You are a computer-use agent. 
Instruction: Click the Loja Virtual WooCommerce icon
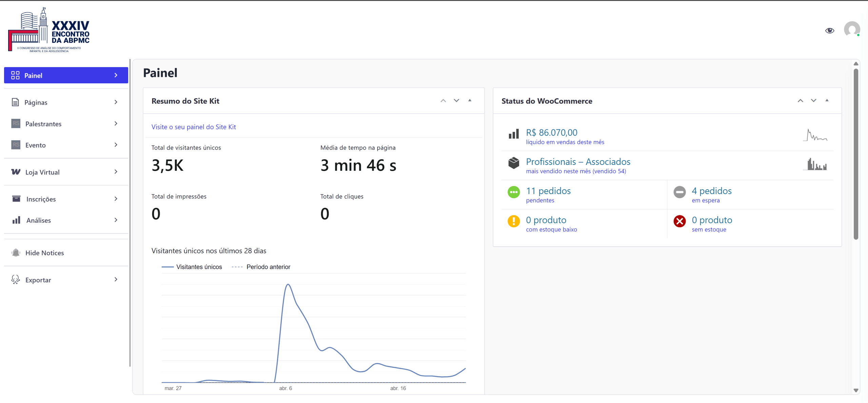coord(16,172)
